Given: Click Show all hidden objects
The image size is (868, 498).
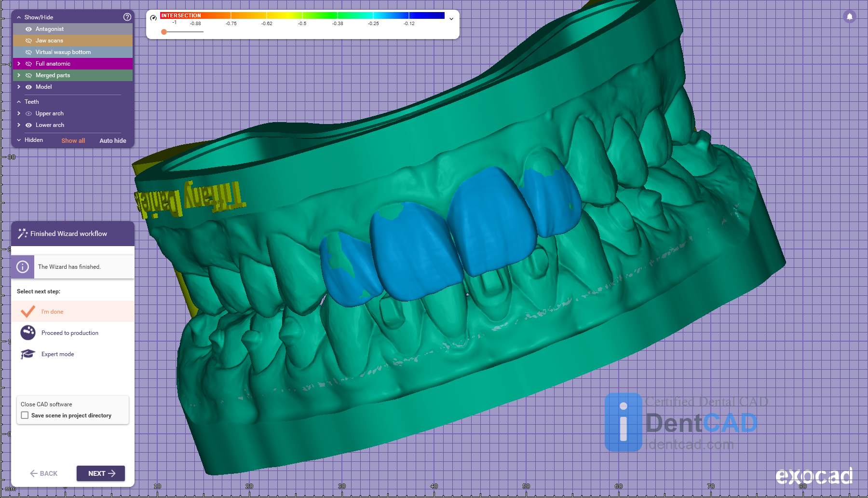Looking at the screenshot, I should coord(73,140).
